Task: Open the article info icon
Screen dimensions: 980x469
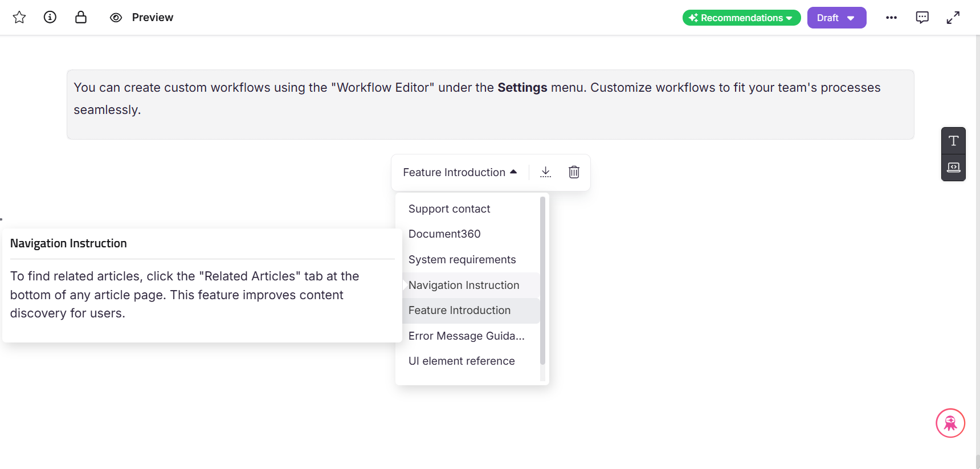Action: point(50,18)
